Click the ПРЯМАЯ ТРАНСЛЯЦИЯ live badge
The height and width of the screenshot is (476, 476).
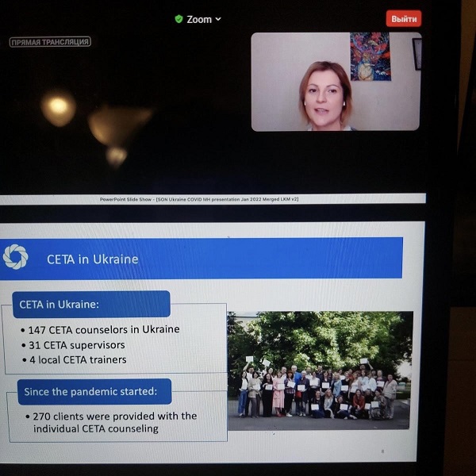coord(50,42)
